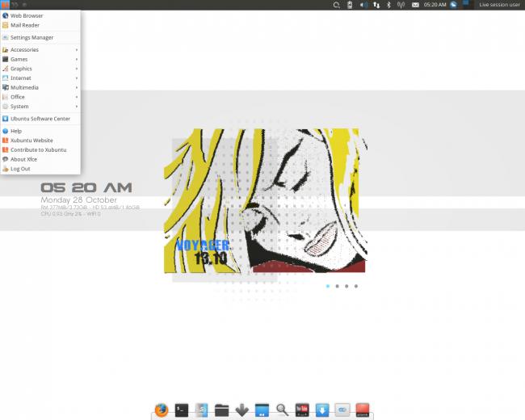Open the file manager folder dock icon

[221, 410]
